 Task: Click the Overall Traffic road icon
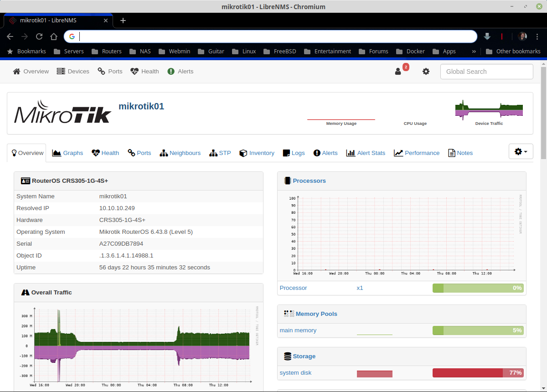26,292
